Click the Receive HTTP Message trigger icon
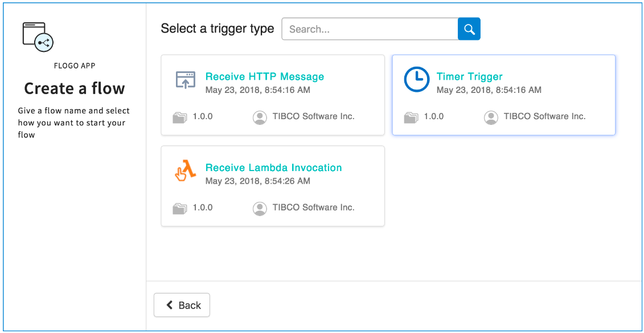The image size is (644, 333). tap(186, 80)
